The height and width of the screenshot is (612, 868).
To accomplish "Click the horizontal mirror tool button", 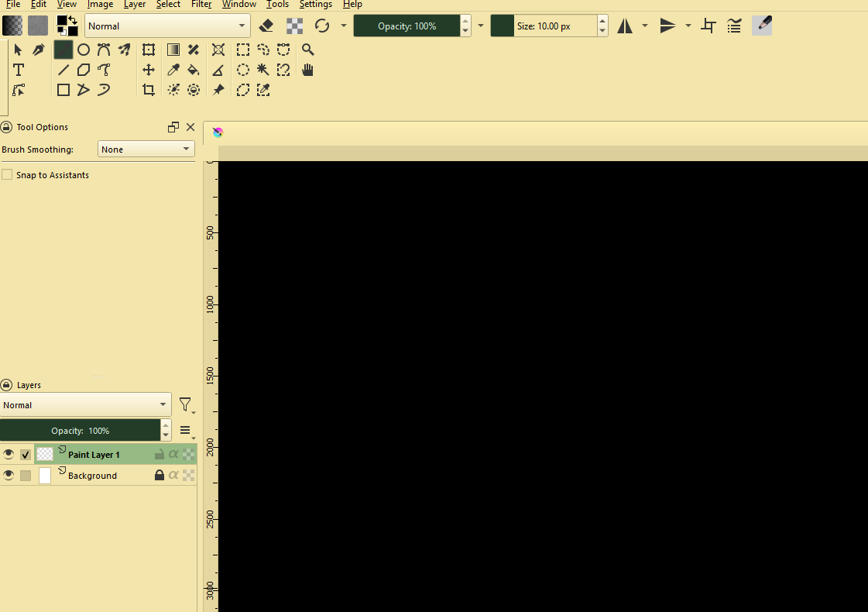I will pos(625,26).
